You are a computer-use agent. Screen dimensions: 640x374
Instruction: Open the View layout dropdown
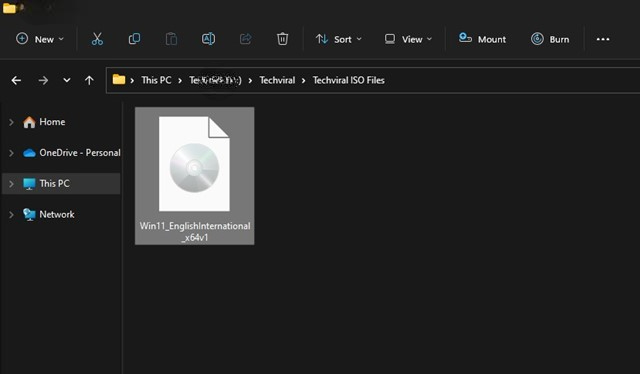[408, 39]
